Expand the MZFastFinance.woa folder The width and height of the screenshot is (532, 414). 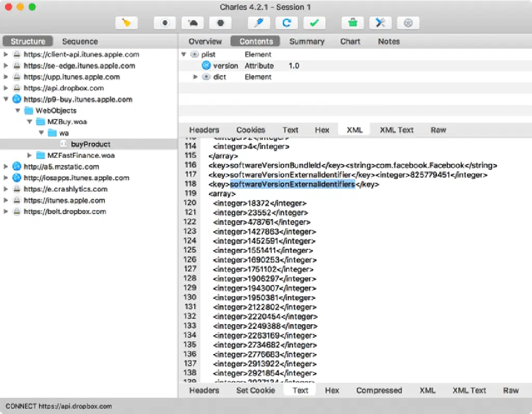click(30, 155)
